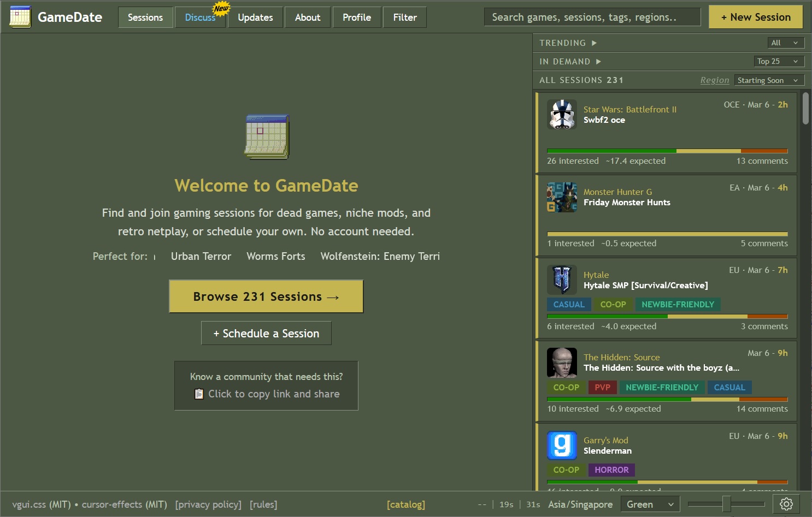Open the Garry's Mod game icon
The image size is (812, 517).
pyautogui.click(x=562, y=445)
